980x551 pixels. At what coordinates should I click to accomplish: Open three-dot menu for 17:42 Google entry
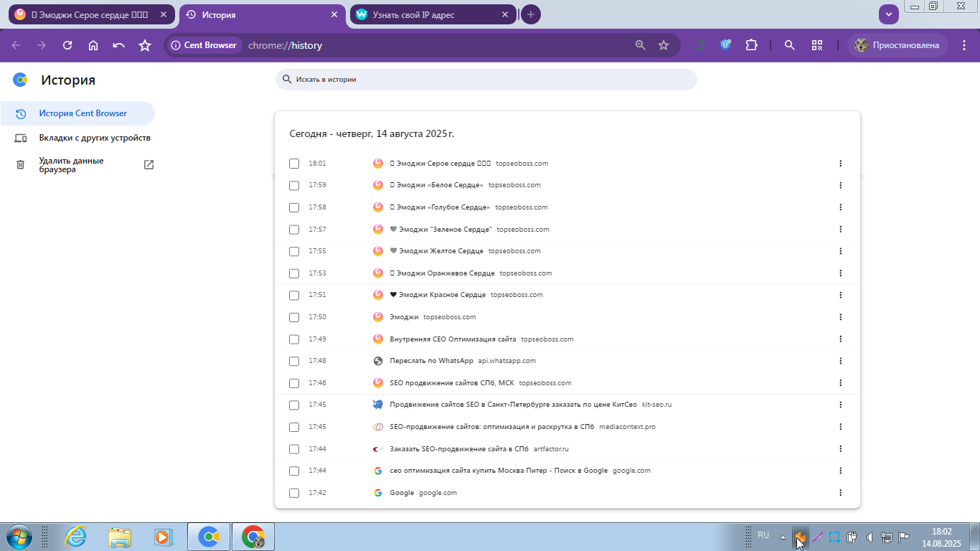click(x=840, y=493)
